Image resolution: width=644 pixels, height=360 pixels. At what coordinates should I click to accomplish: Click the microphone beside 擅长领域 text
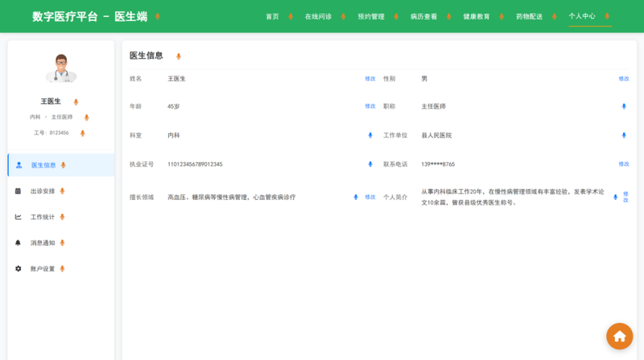[x=356, y=197]
